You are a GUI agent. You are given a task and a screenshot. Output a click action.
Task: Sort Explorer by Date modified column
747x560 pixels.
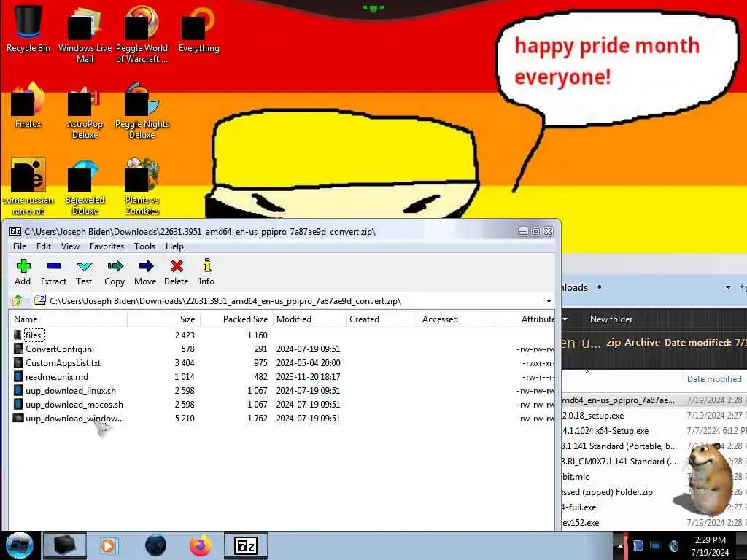coord(714,379)
